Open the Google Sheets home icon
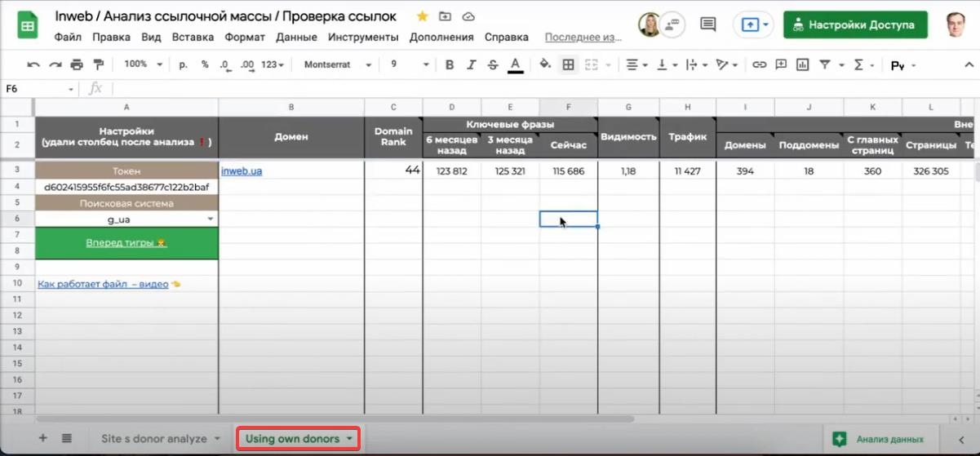This screenshot has width=980, height=456. tap(27, 25)
